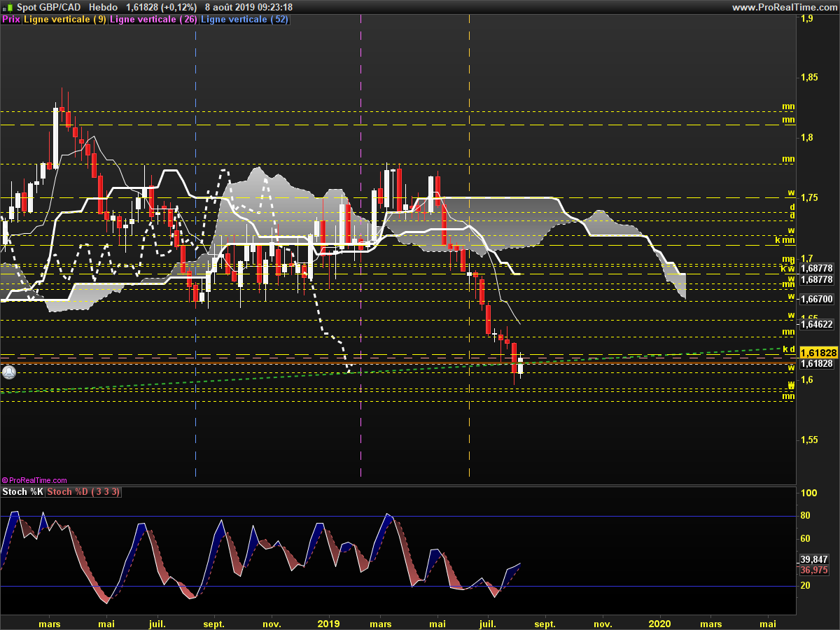Click the 1,9 price axis label
The height and width of the screenshot is (630, 840).
[806, 19]
